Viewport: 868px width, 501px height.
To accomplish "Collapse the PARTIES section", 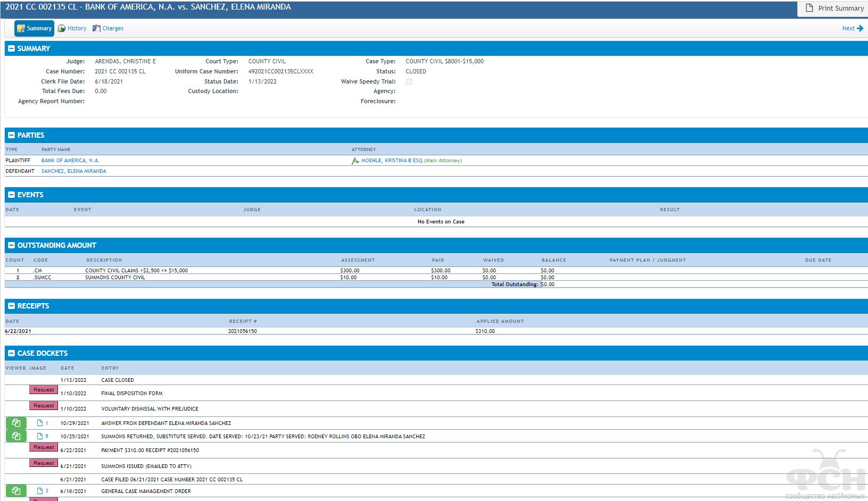I will tap(11, 135).
